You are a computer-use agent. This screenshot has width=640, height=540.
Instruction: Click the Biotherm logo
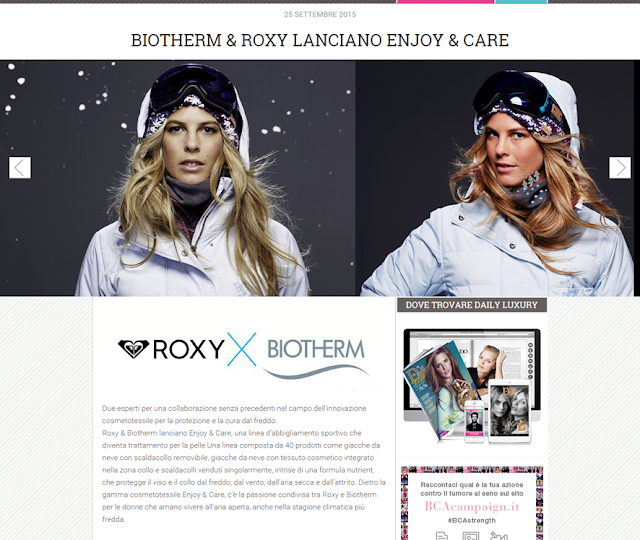pos(316,356)
